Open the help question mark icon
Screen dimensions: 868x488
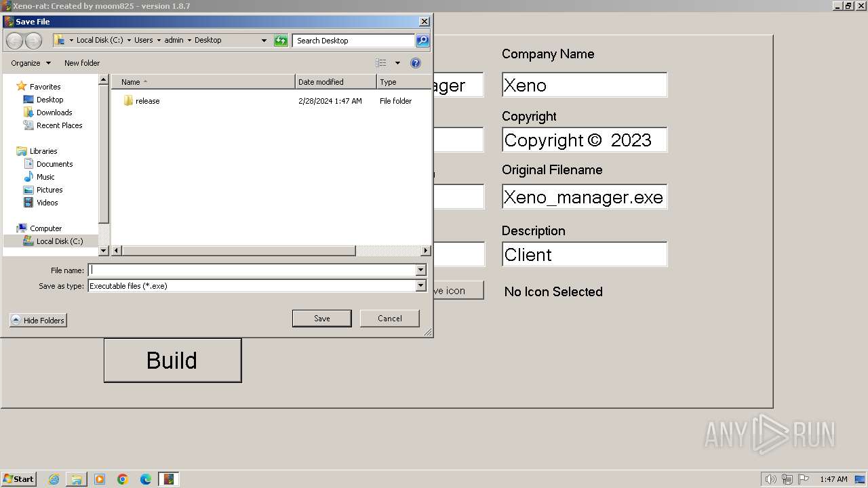[x=416, y=63]
